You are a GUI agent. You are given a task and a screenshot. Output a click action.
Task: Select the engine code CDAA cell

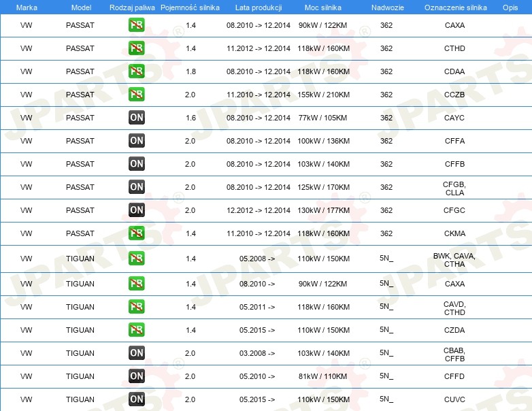point(454,71)
